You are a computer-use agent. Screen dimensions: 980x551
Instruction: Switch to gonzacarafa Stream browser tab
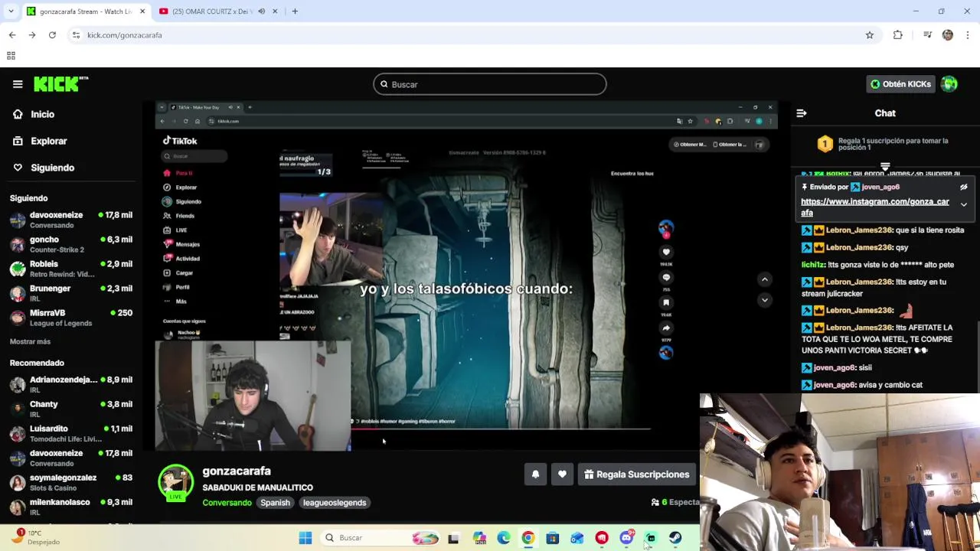coord(86,11)
